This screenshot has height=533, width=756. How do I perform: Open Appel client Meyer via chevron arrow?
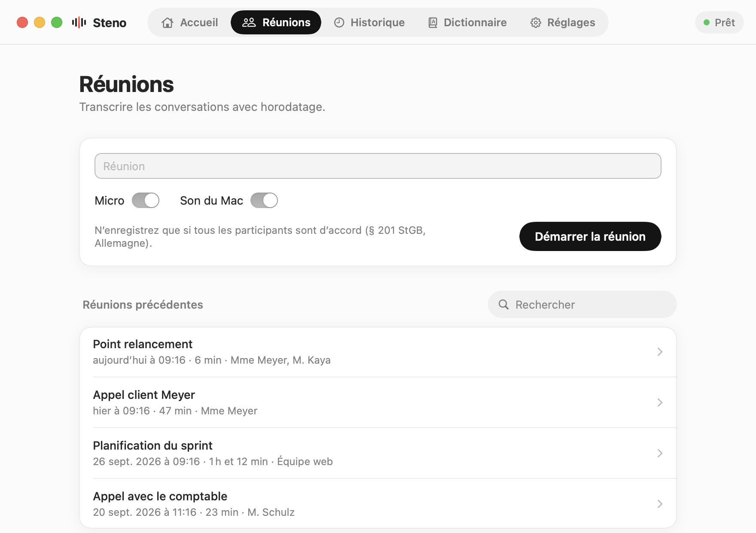tap(660, 403)
